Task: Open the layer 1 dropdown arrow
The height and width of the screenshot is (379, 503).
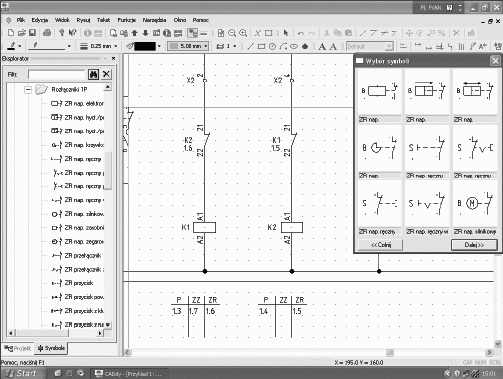Action: tap(235, 46)
